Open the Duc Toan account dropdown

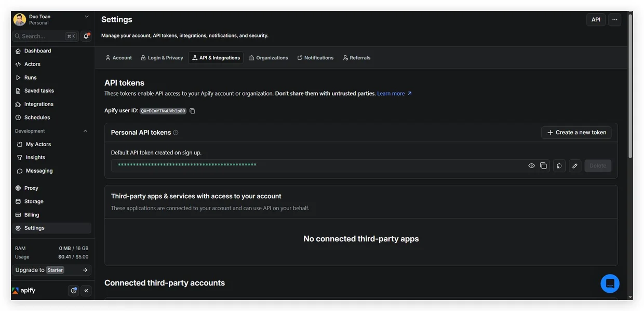(51, 20)
